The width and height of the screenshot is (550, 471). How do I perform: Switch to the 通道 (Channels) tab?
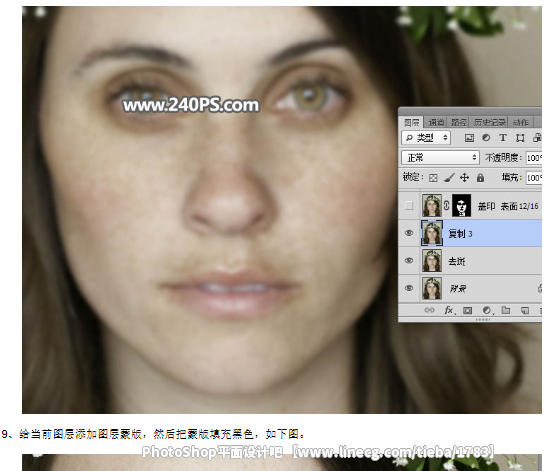[436, 122]
